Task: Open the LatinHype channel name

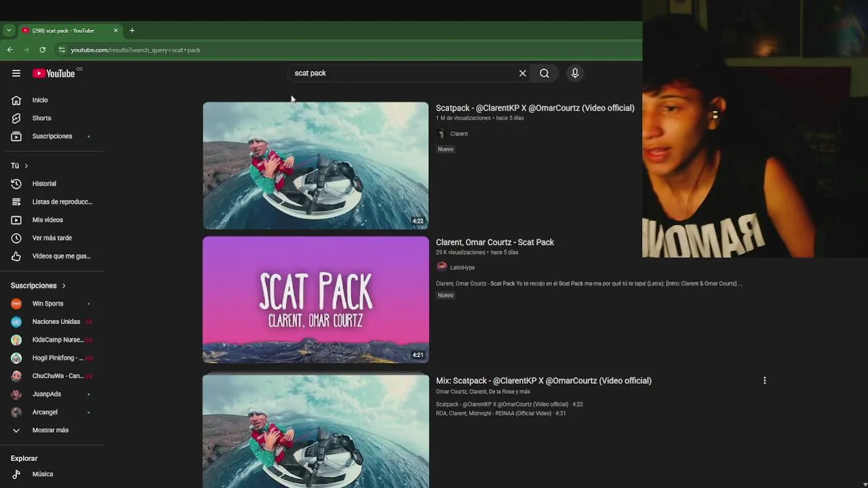Action: click(462, 268)
